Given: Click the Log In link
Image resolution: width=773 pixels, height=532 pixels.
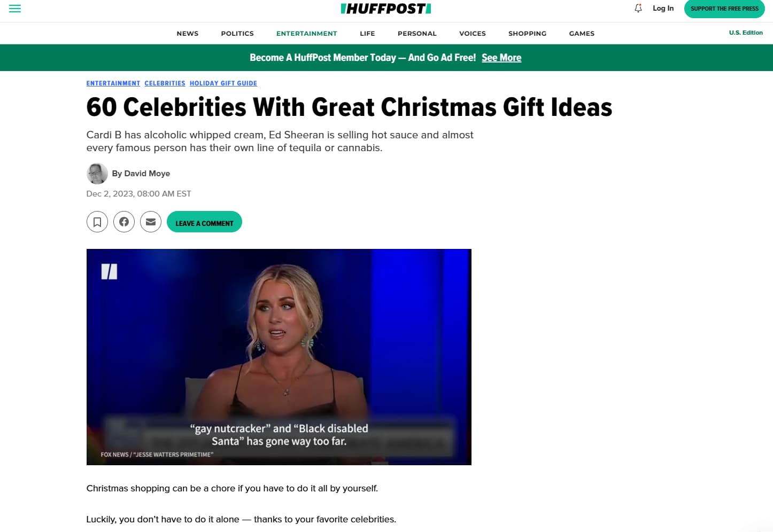Looking at the screenshot, I should [x=663, y=8].
